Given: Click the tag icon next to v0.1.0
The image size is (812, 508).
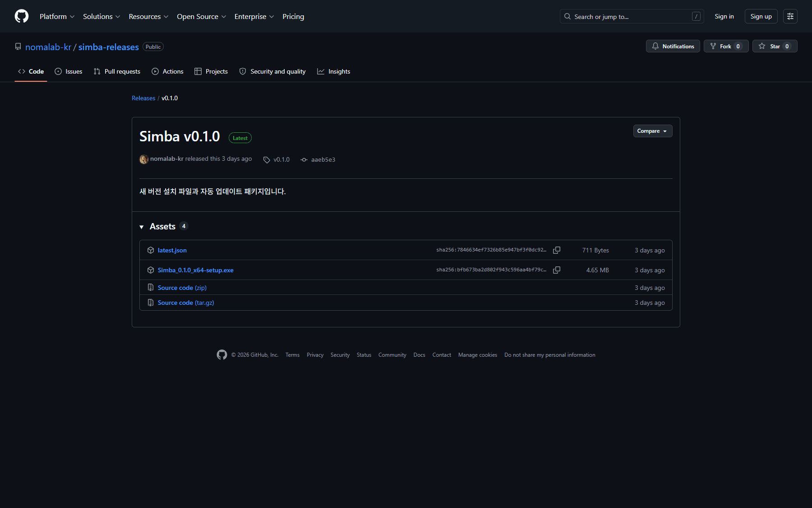Looking at the screenshot, I should click(267, 160).
